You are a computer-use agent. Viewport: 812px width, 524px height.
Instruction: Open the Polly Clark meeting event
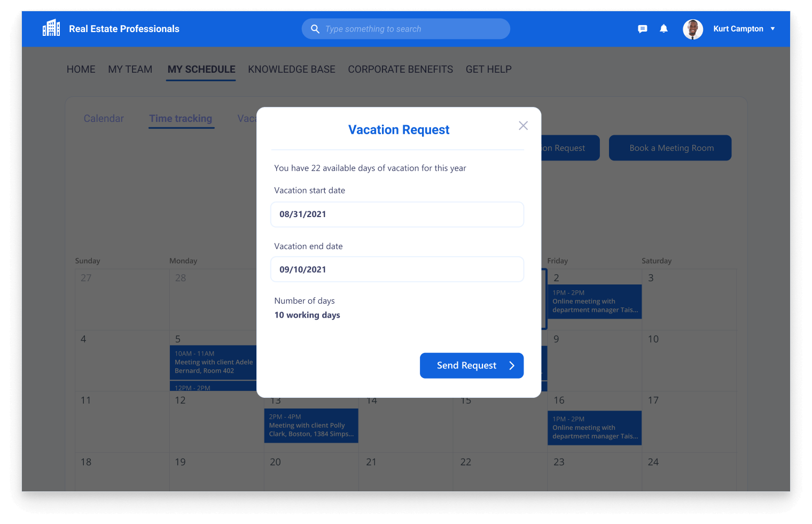point(311,426)
